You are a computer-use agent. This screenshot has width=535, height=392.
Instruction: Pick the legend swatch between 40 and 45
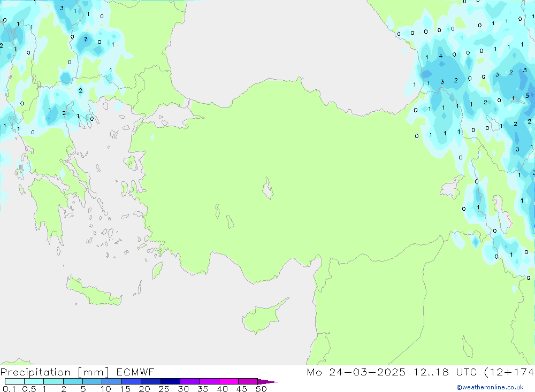[x=228, y=381]
